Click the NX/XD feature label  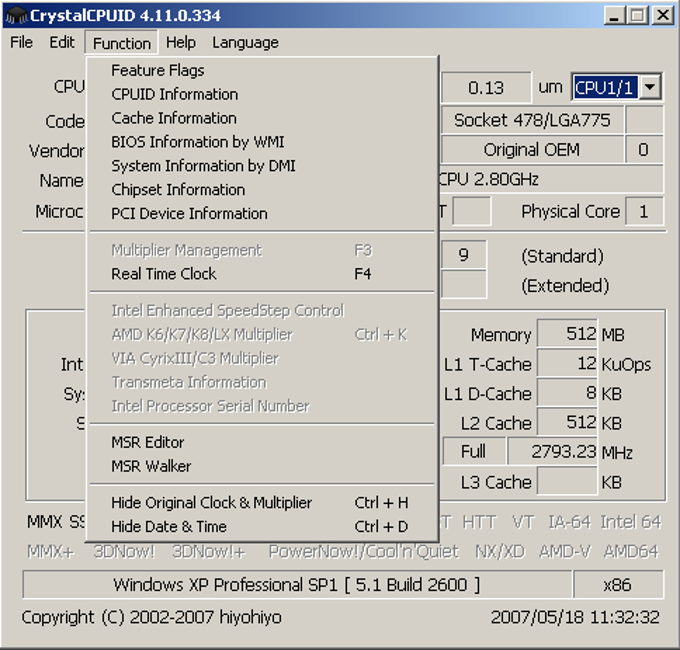click(x=500, y=552)
